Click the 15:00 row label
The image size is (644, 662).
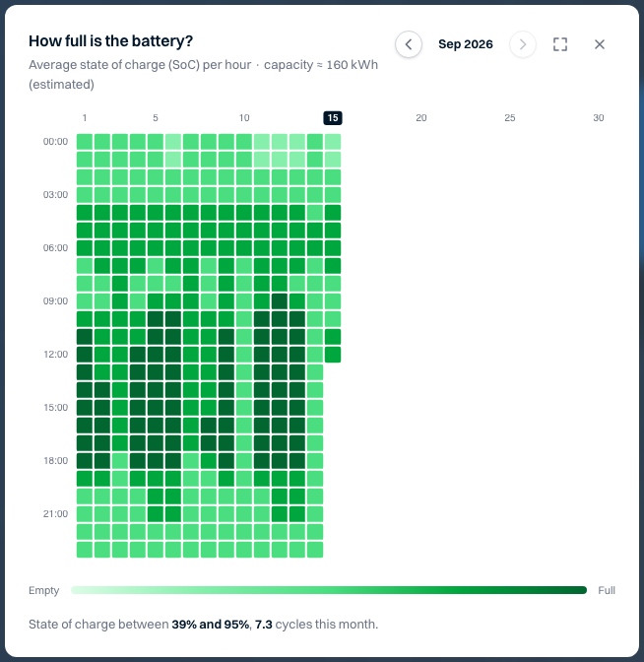coord(55,408)
